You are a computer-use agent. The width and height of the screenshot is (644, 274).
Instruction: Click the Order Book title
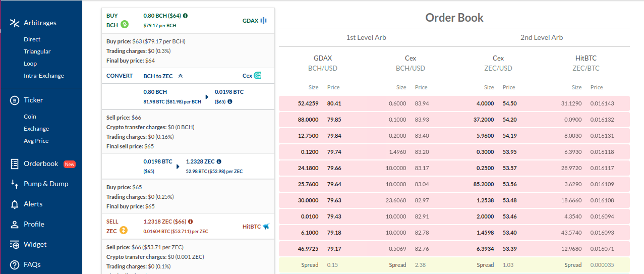click(x=454, y=18)
